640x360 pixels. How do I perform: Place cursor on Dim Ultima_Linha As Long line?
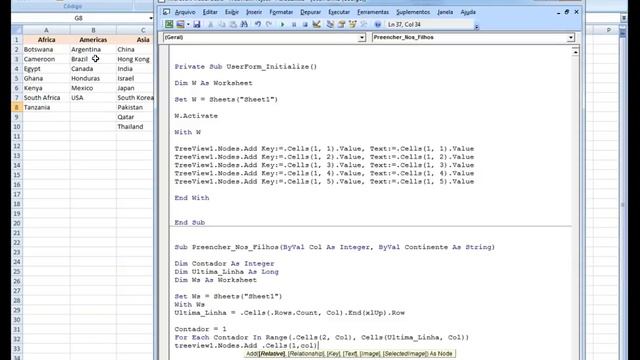227,272
